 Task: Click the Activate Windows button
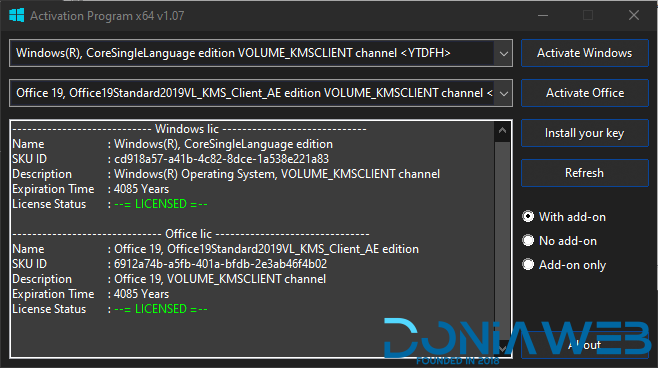point(585,53)
